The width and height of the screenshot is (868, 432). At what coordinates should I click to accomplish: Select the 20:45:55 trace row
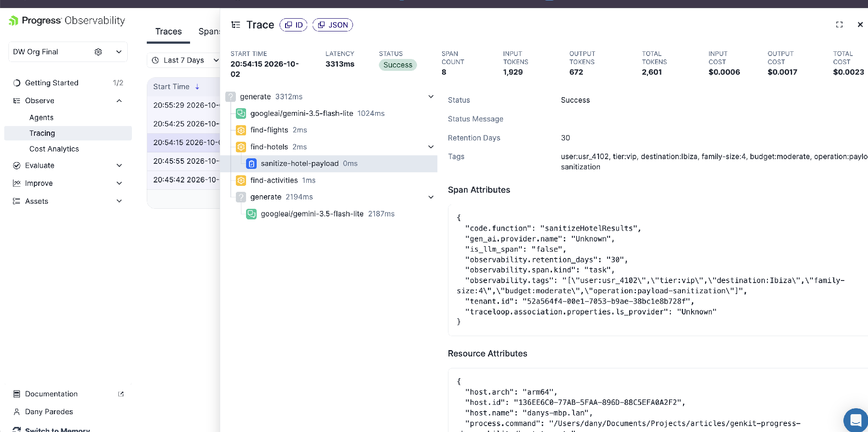[x=184, y=161]
